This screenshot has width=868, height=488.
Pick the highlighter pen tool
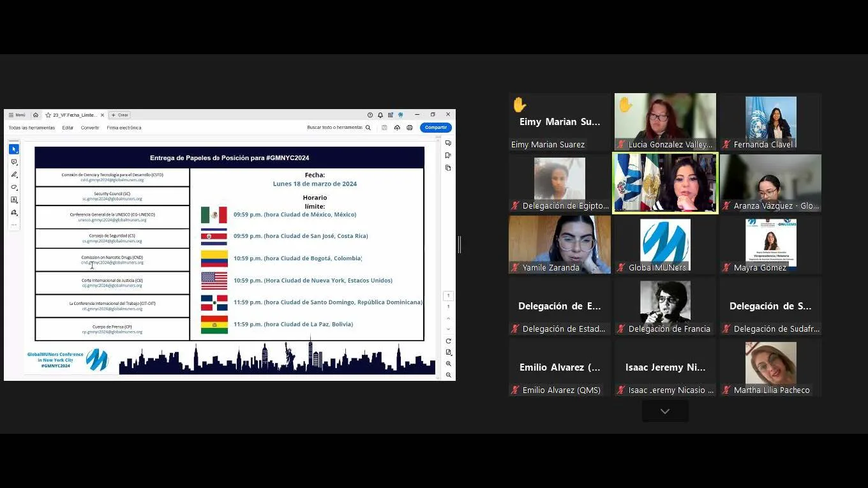click(x=14, y=175)
